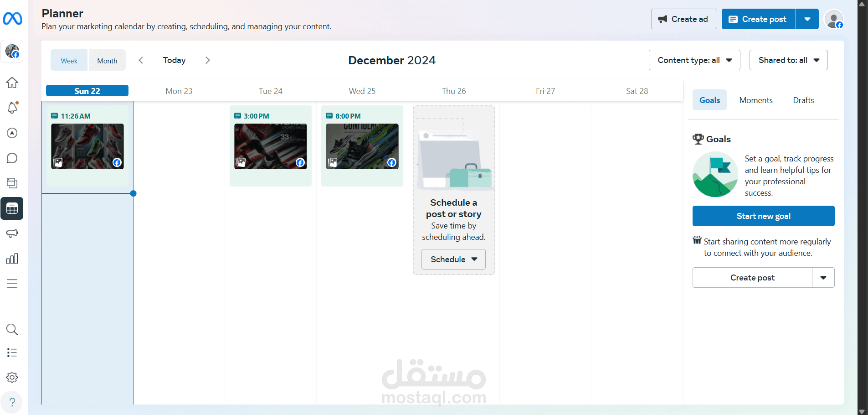Click Create ad button
The height and width of the screenshot is (415, 868).
pyautogui.click(x=684, y=19)
